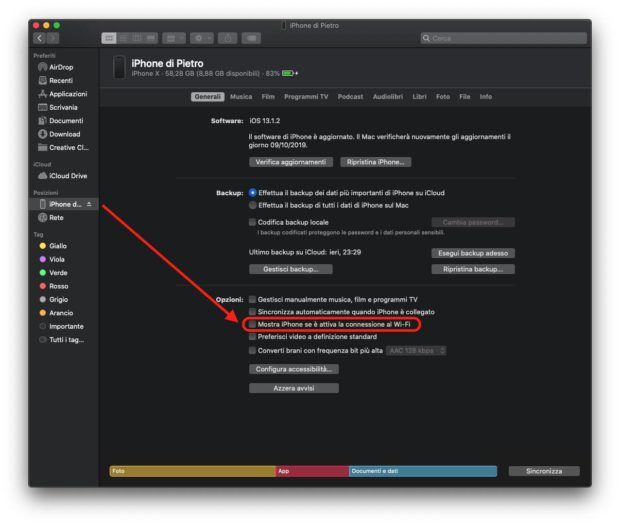Viewport: 620px width, 525px height.
Task: Click the Share toolbar icon
Action: [x=228, y=38]
